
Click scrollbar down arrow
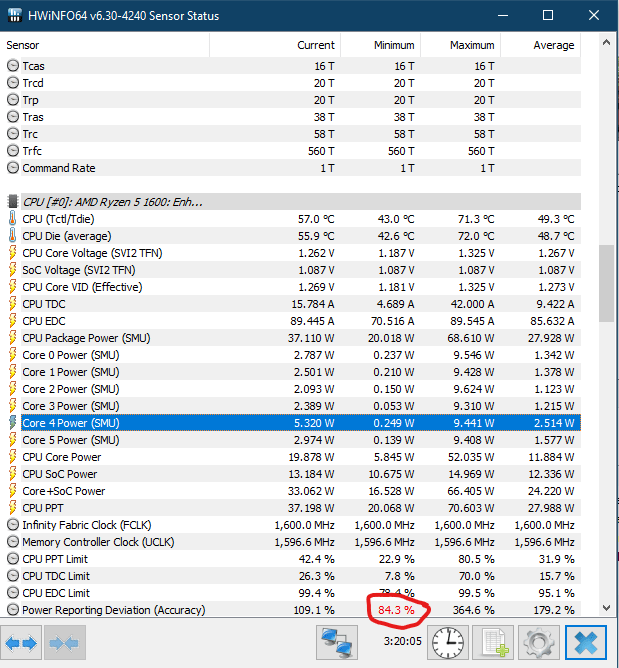[x=606, y=608]
